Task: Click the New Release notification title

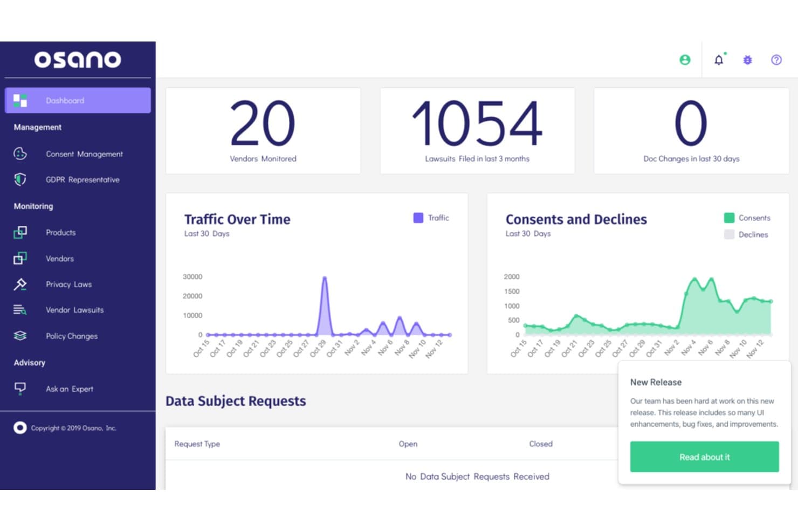Action: click(656, 382)
